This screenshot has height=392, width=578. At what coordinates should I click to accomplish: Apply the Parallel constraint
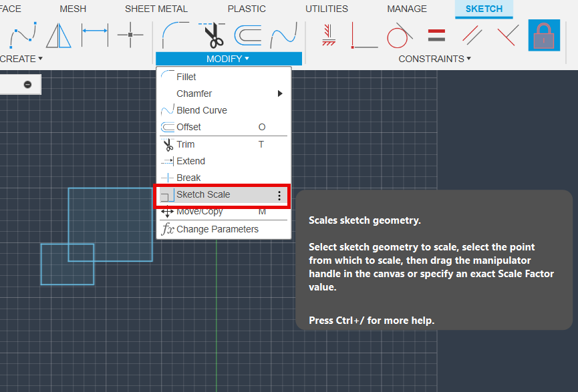[x=473, y=37]
